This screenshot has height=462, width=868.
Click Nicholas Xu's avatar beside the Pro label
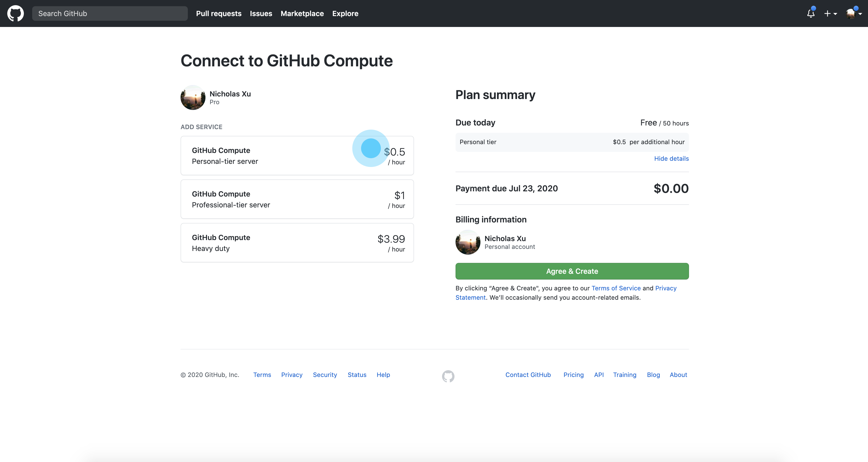coord(193,98)
